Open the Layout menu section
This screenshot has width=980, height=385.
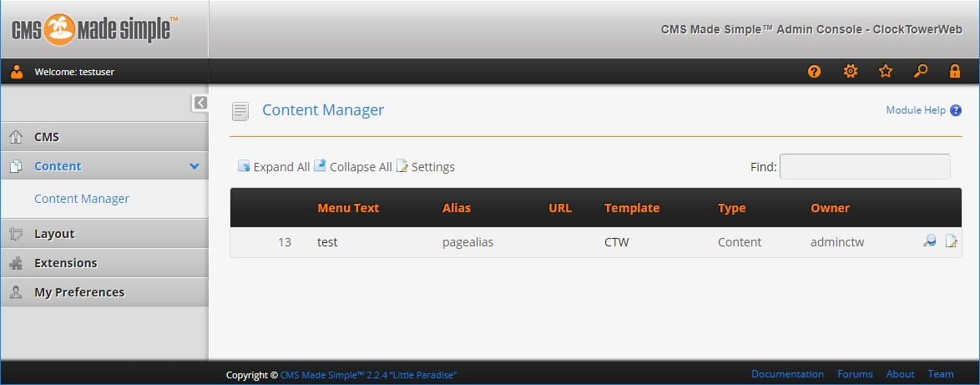(54, 234)
